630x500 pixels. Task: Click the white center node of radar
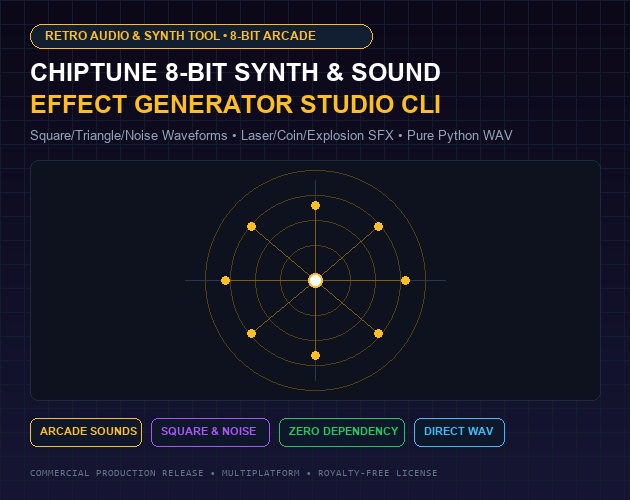[315, 280]
